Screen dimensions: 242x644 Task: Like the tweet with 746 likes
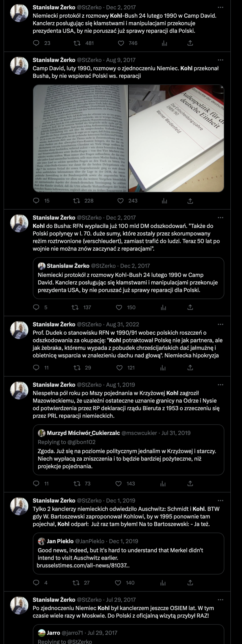tap(121, 43)
